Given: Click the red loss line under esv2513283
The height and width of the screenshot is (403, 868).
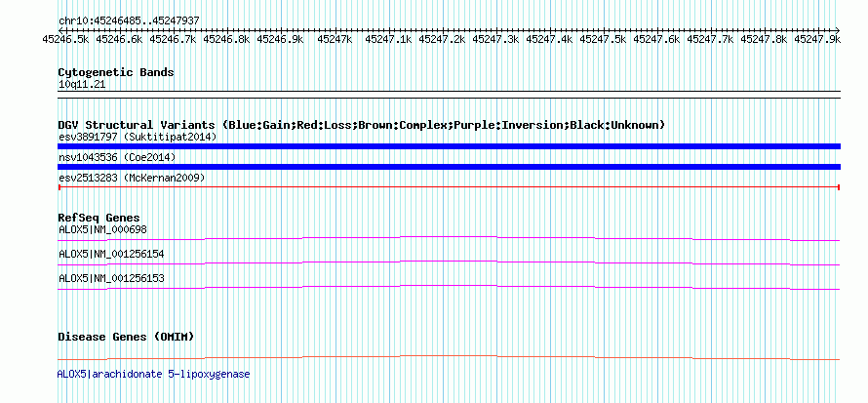Looking at the screenshot, I should point(449,187).
